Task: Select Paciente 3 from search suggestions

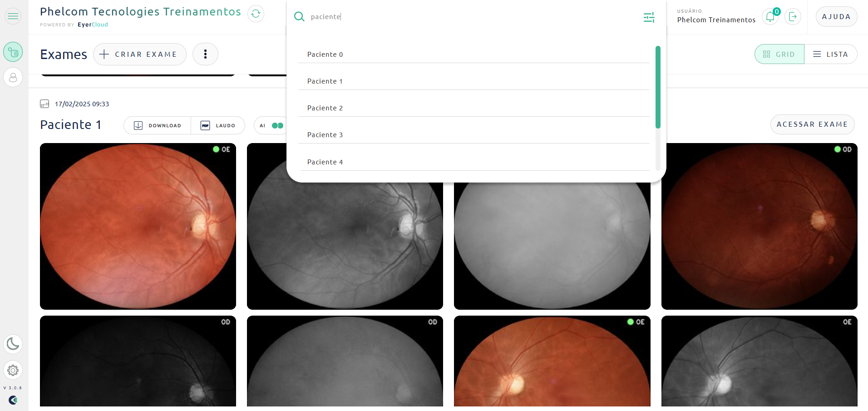Action: [474, 135]
